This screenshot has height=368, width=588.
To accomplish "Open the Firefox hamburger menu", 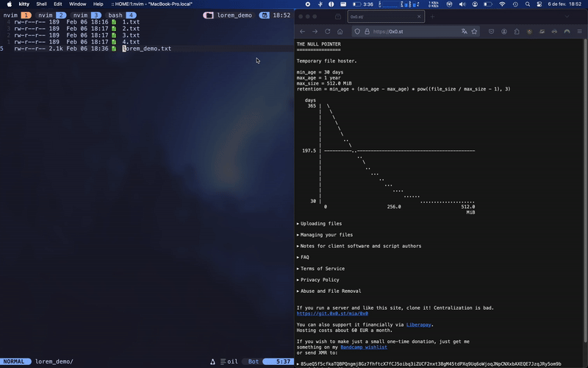I will point(579,32).
